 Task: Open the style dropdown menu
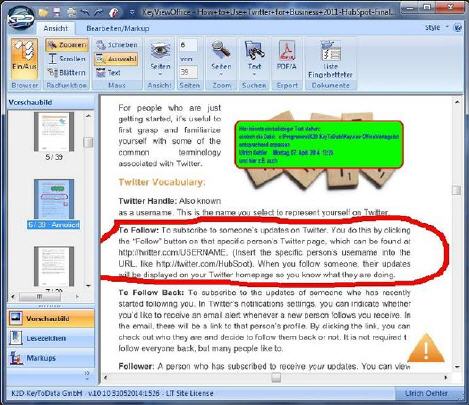pyautogui.click(x=437, y=28)
